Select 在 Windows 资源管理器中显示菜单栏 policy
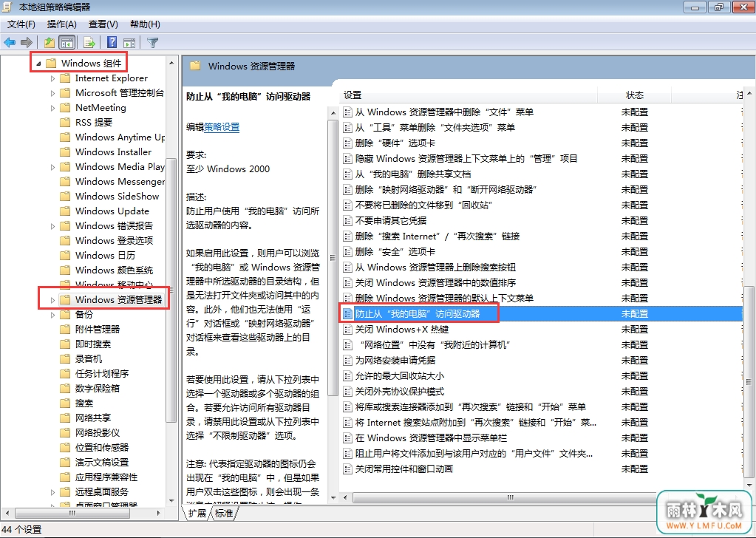The height and width of the screenshot is (538, 756). click(x=431, y=438)
